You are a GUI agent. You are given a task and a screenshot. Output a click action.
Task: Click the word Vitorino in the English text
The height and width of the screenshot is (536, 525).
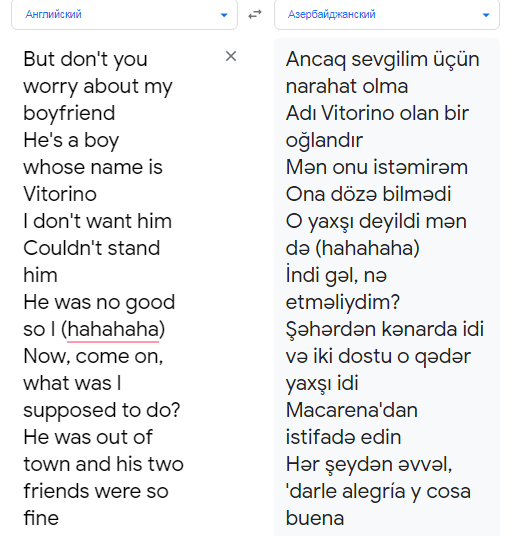(x=60, y=194)
